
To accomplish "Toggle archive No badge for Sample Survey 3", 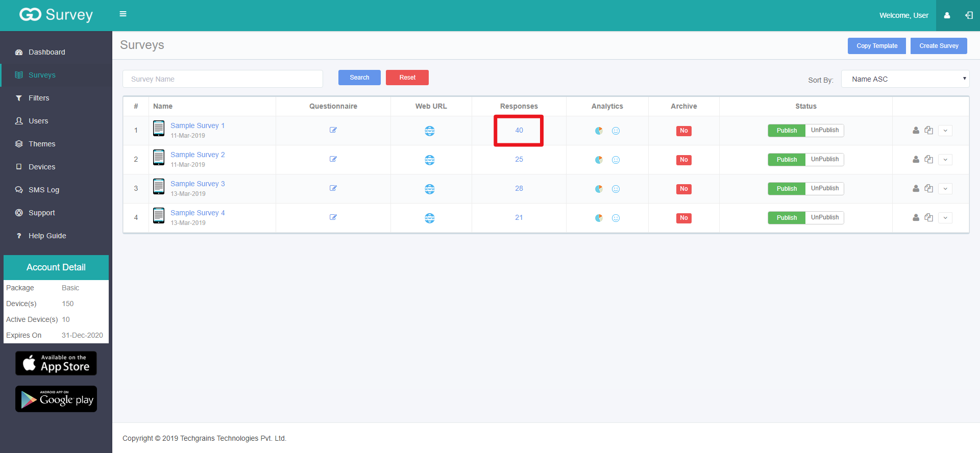I will point(684,189).
